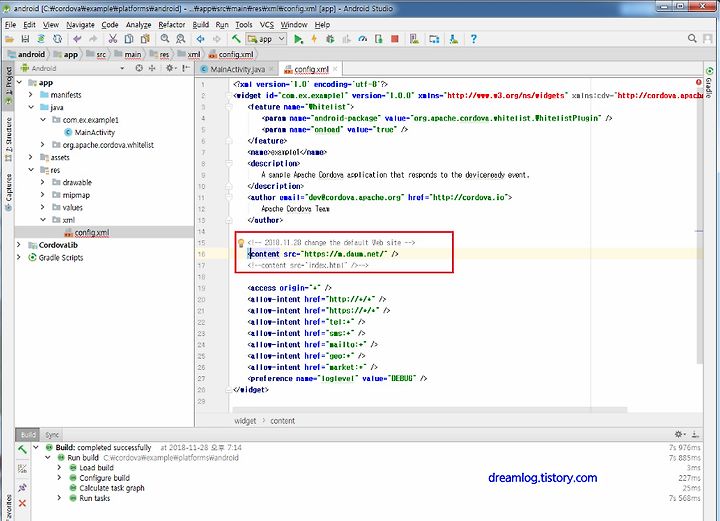
Task: Expand the CordovaLib module
Action: coord(19,245)
